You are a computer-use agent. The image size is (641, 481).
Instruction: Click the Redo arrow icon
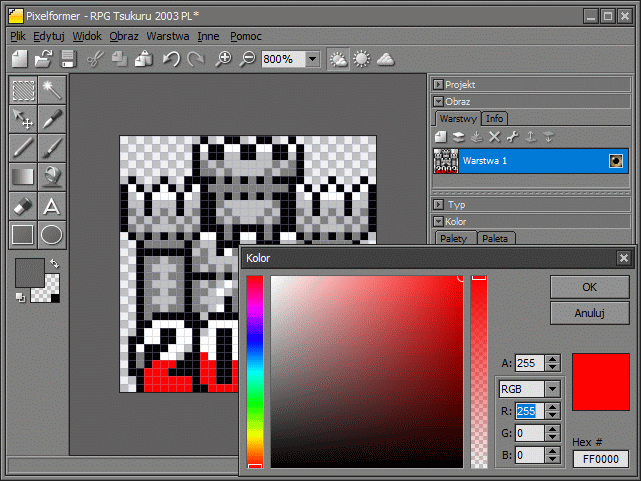pos(196,59)
